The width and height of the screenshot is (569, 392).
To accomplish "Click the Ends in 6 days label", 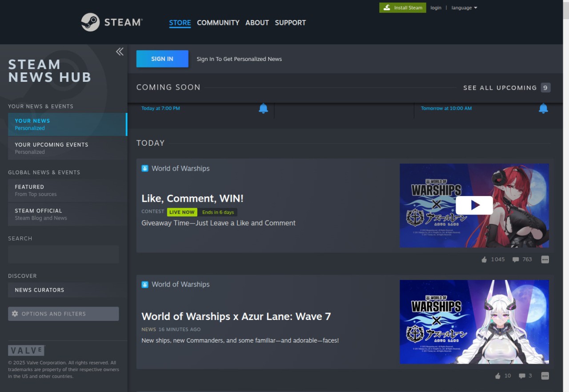I will (218, 212).
